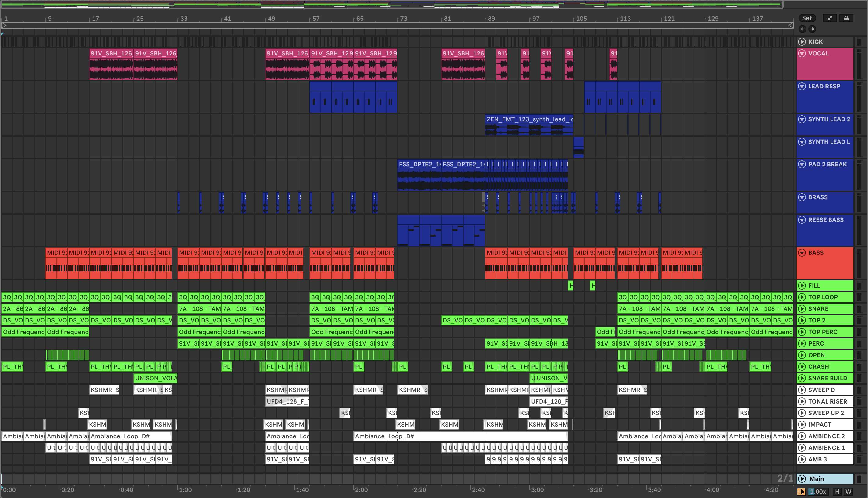Unfold the PERC track
The width and height of the screenshot is (868, 498).
(x=802, y=343)
